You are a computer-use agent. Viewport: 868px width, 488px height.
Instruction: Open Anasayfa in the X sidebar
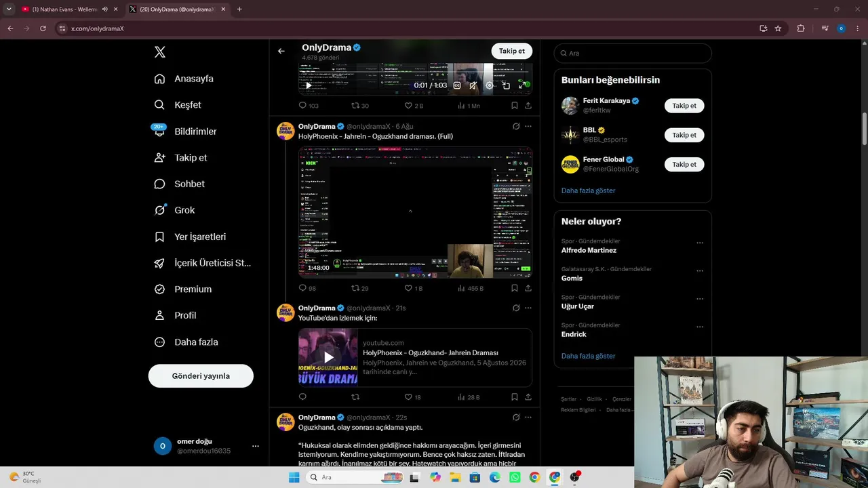pyautogui.click(x=184, y=79)
